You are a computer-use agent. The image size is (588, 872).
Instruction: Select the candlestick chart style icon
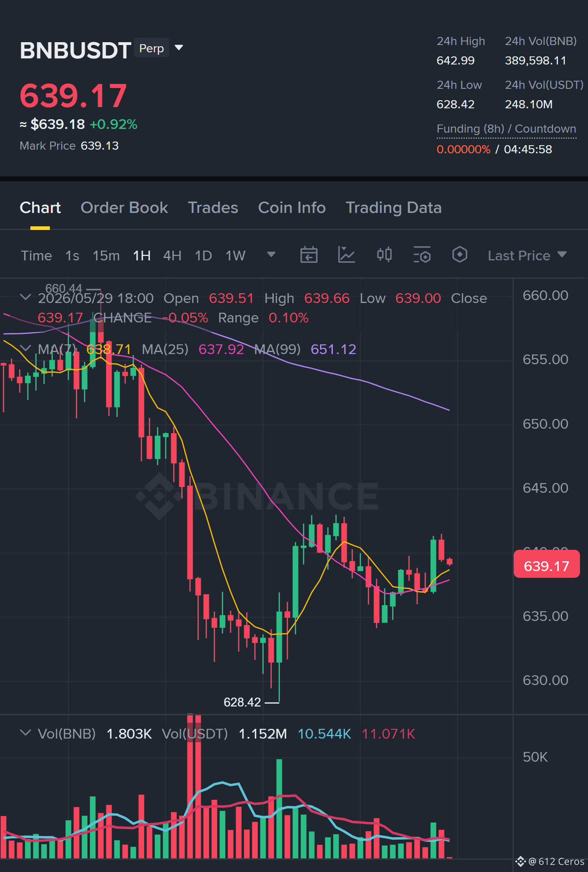[384, 255]
